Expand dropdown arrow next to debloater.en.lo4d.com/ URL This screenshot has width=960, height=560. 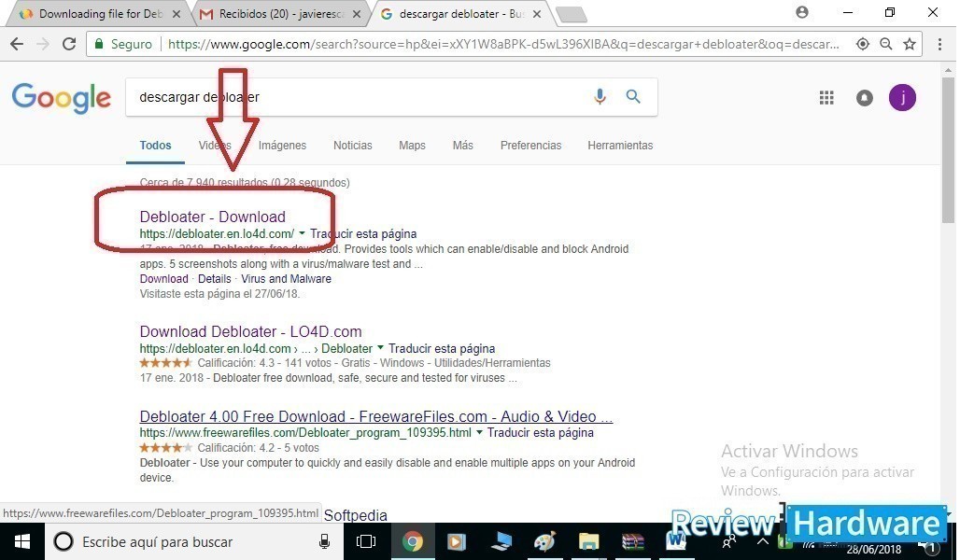click(302, 233)
